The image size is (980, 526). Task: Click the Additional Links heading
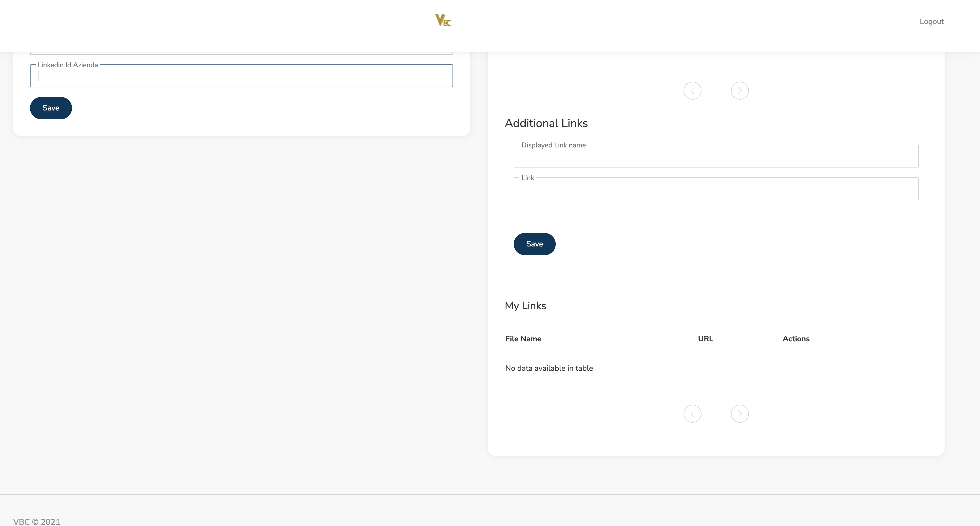(546, 123)
